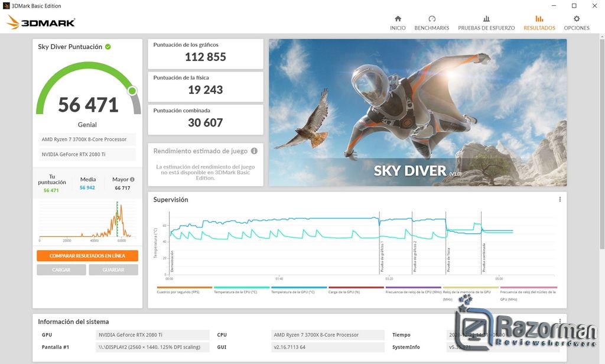This screenshot has height=364, width=605.
Task: Toggle Reloj de la memoria de la GPU legend
Action: (470, 293)
